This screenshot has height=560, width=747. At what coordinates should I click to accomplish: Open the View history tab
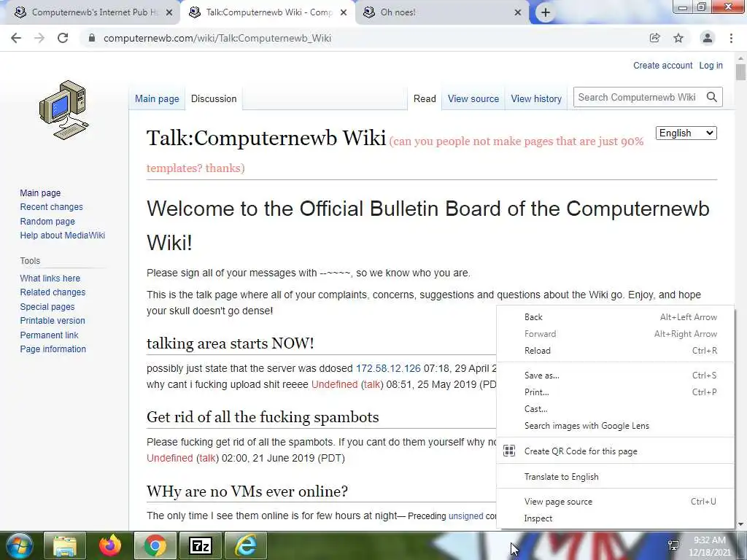click(x=536, y=98)
